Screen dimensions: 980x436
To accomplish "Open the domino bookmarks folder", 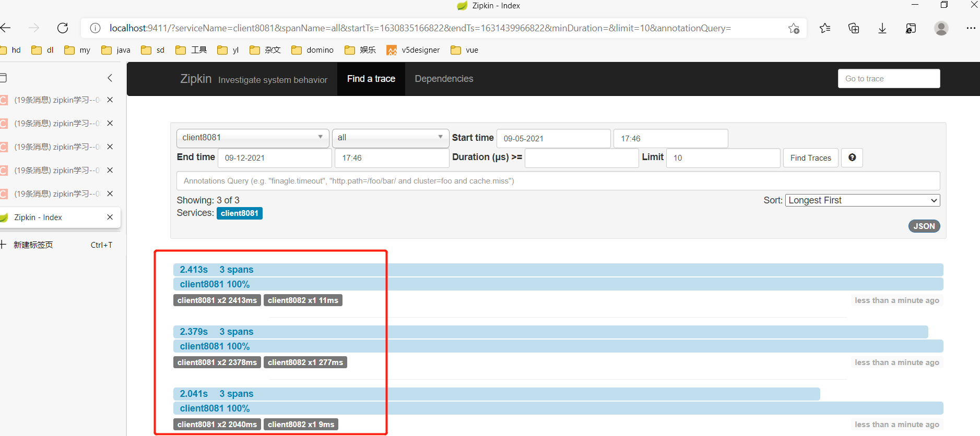I will [312, 50].
